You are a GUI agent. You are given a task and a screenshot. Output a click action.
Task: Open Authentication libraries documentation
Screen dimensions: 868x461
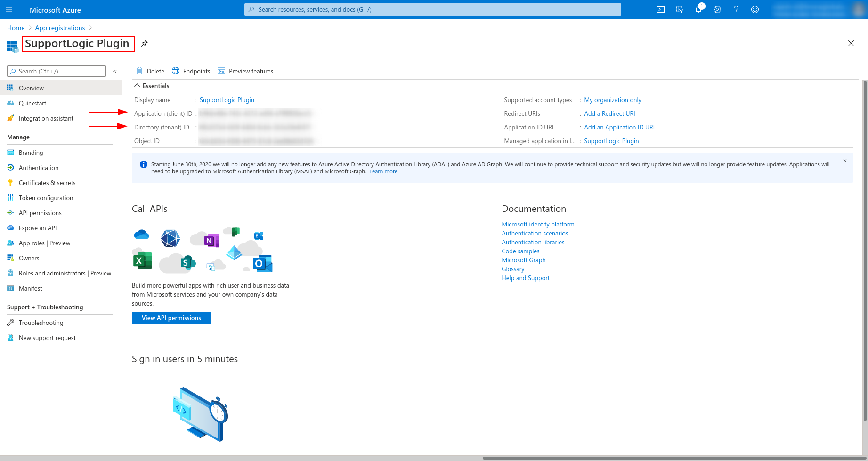point(533,242)
